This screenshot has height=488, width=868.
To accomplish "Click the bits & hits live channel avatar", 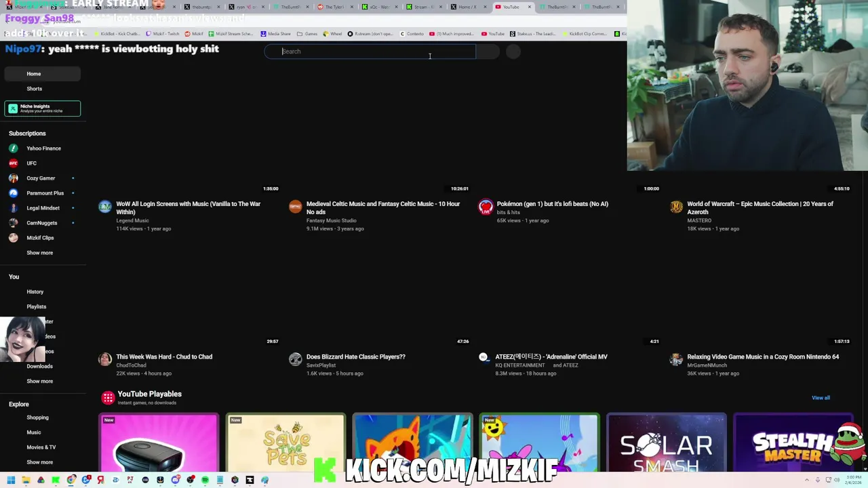I will pos(486,207).
